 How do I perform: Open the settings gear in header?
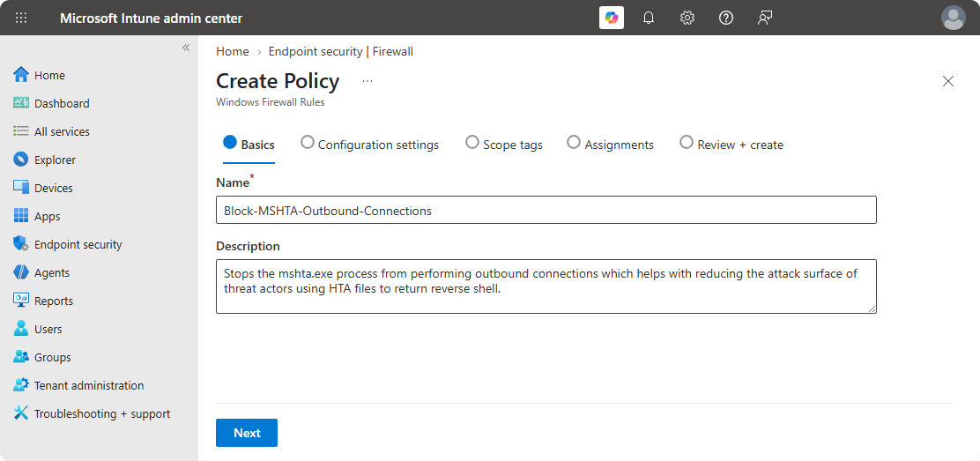687,19
